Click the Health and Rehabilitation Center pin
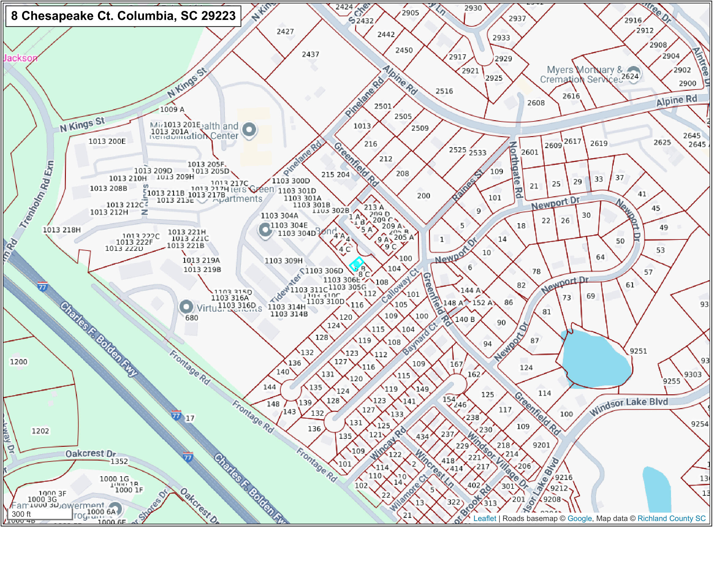This screenshot has width=728, height=563. 249,129
